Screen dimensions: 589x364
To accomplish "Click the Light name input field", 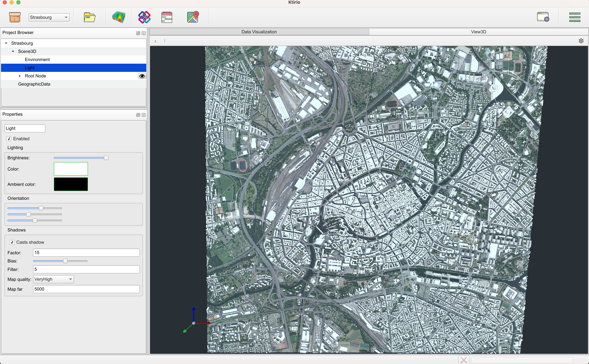I will click(x=25, y=129).
